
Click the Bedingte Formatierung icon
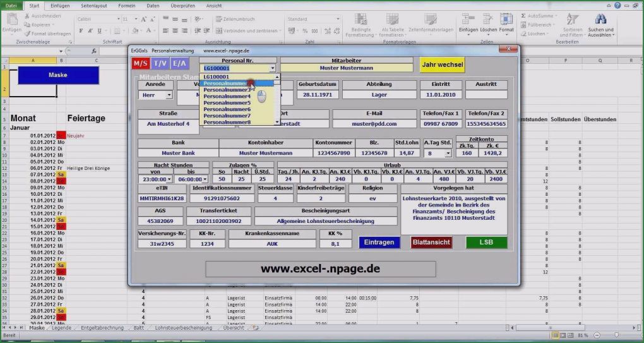[360, 20]
